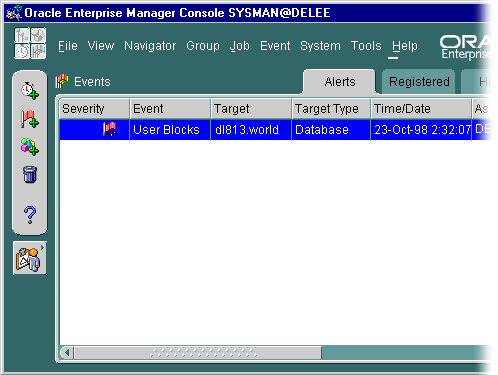Viewport: 498px width, 375px height.
Task: Open the Navigator menu
Action: pyautogui.click(x=150, y=46)
